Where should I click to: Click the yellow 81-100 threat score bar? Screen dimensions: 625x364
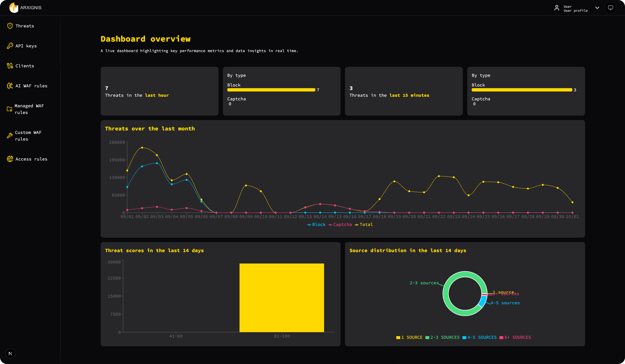click(282, 298)
